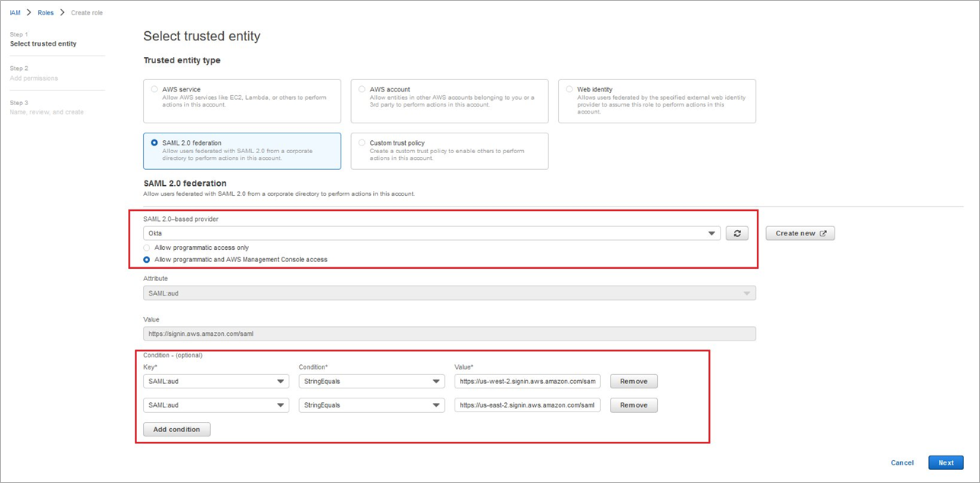Screen dimensions: 980x483
Task: Open the first StringEquals condition dropdown
Action: [371, 381]
